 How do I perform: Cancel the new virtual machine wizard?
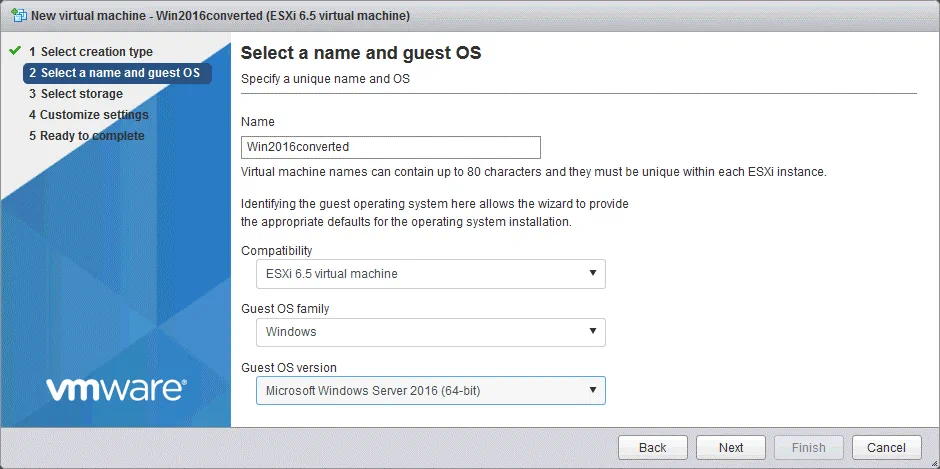886,448
